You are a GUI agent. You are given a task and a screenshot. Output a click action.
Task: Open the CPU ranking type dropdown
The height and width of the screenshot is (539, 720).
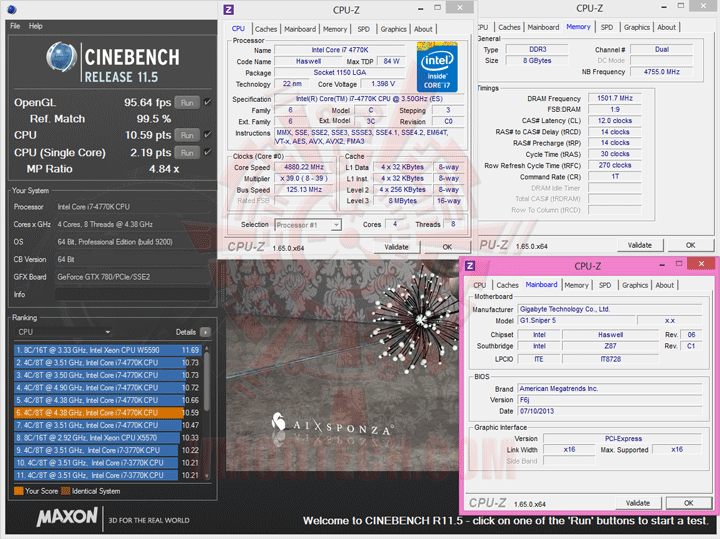pos(63,332)
